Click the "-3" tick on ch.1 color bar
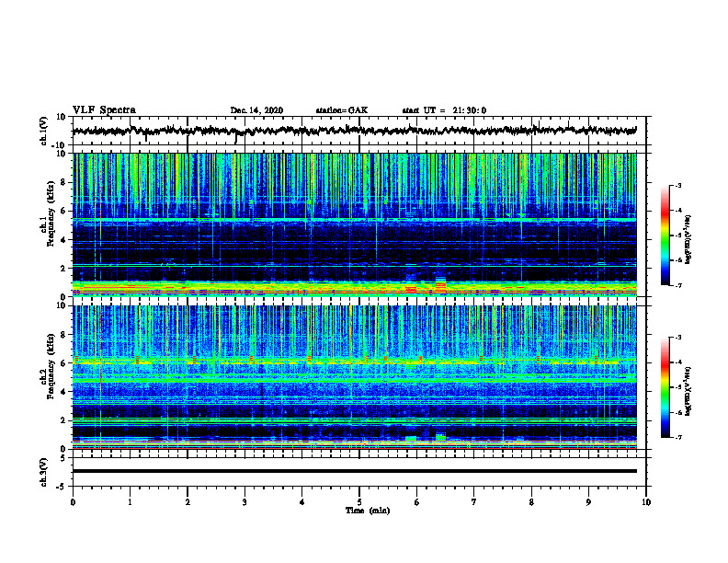The height and width of the screenshot is (563, 728). 677,186
